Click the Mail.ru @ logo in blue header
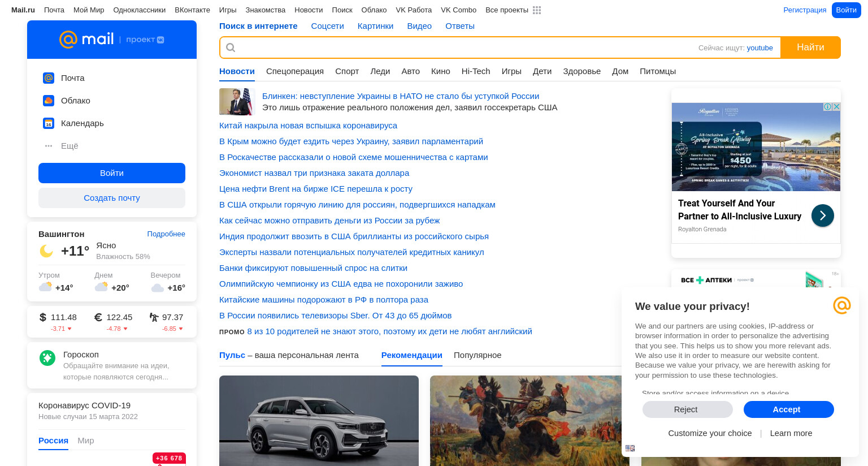This screenshot has height=466, width=868. click(68, 39)
